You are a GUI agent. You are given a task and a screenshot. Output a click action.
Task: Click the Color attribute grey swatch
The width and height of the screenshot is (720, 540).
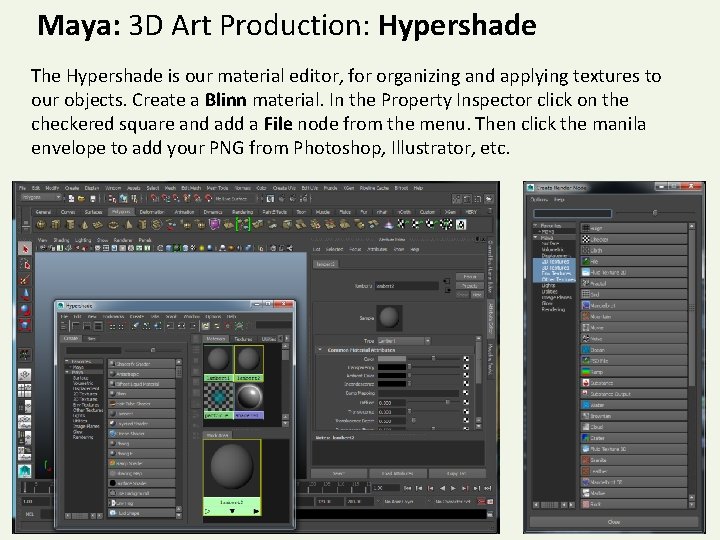[x=392, y=359]
